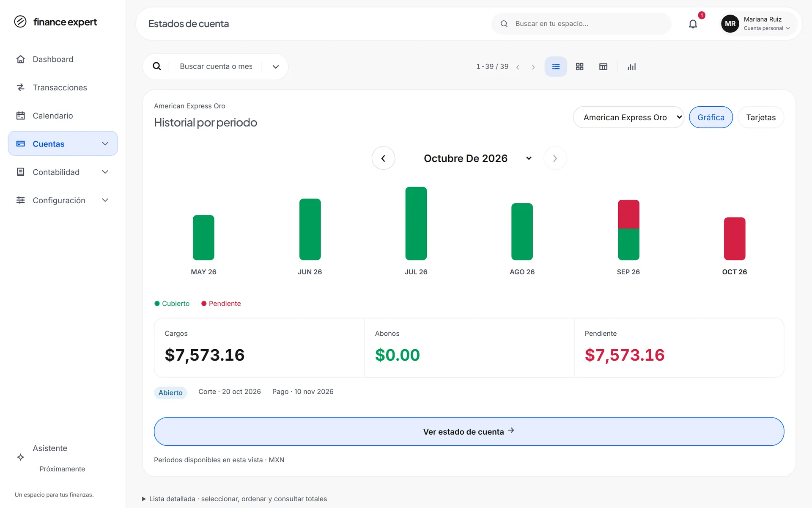The width and height of the screenshot is (812, 508).
Task: Click the Abierto status badge
Action: (x=170, y=392)
